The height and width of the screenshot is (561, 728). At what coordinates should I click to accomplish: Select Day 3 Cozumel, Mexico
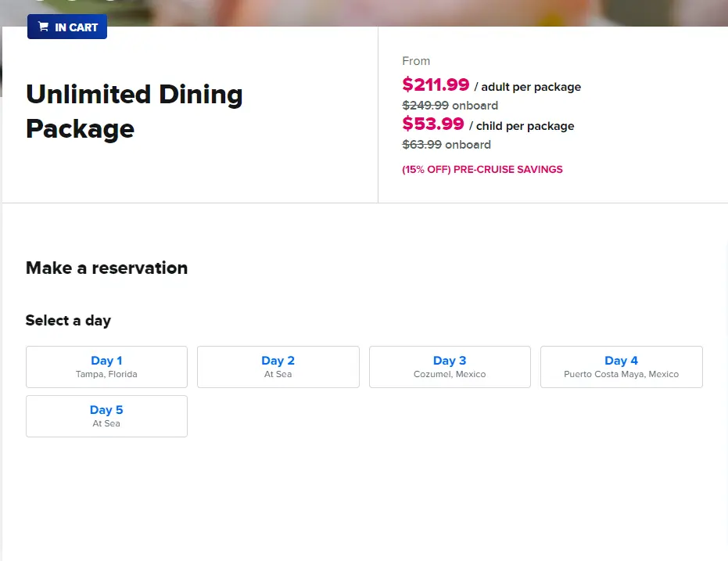(x=450, y=366)
